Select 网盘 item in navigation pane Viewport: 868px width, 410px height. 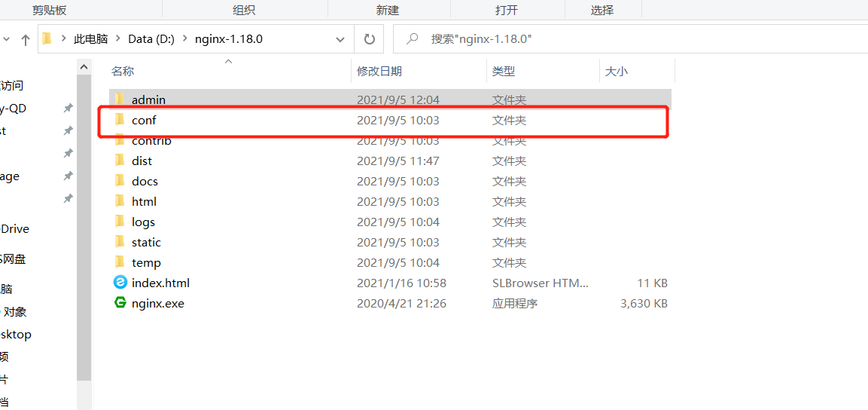pyautogui.click(x=13, y=259)
